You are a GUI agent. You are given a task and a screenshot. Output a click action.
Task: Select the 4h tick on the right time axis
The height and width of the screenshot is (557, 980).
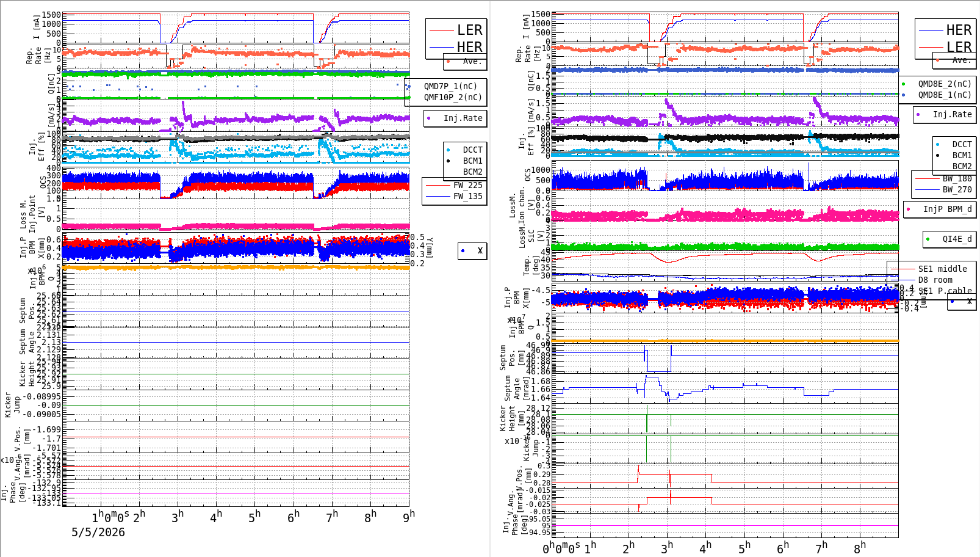coord(705,548)
